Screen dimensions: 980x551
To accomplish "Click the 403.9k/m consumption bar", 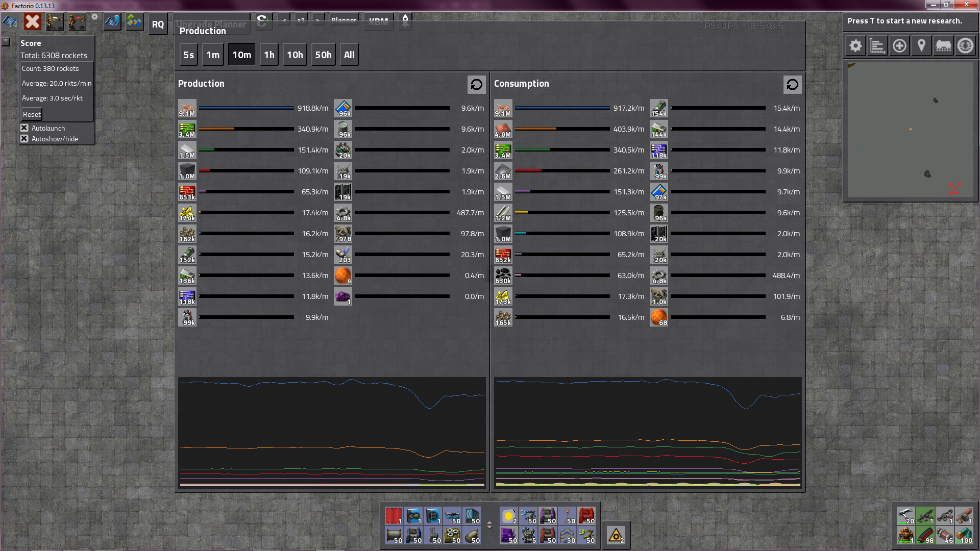I will (x=562, y=129).
